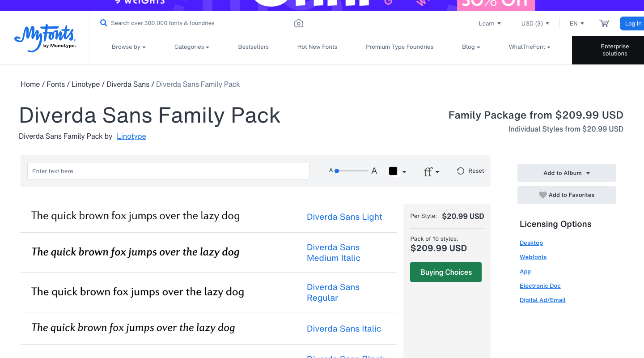This screenshot has height=358, width=644.
Task: Open the shopping cart
Action: [x=604, y=23]
